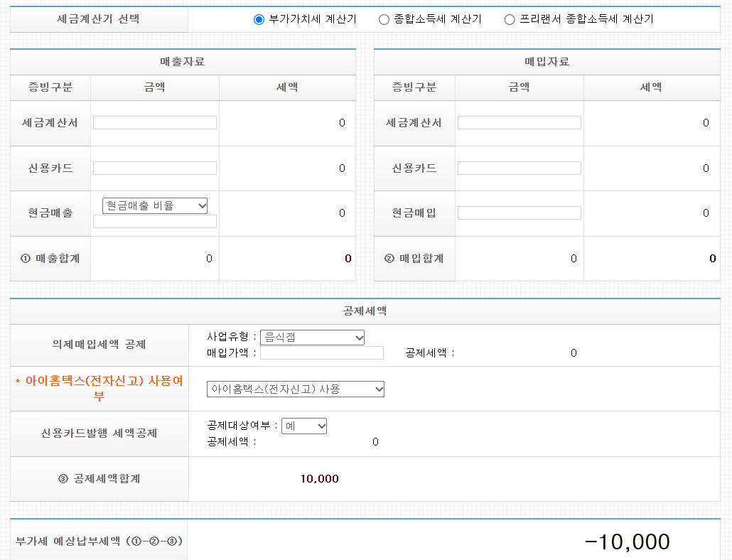Open the 사업유형 dropdown showing 음식점
This screenshot has width=732, height=560.
coord(312,337)
